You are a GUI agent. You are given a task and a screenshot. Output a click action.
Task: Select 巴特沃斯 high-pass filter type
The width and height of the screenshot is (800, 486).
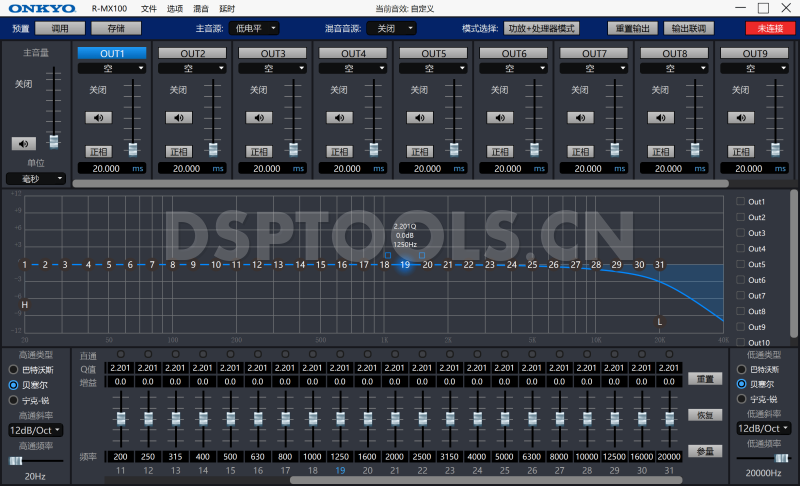tap(13, 370)
